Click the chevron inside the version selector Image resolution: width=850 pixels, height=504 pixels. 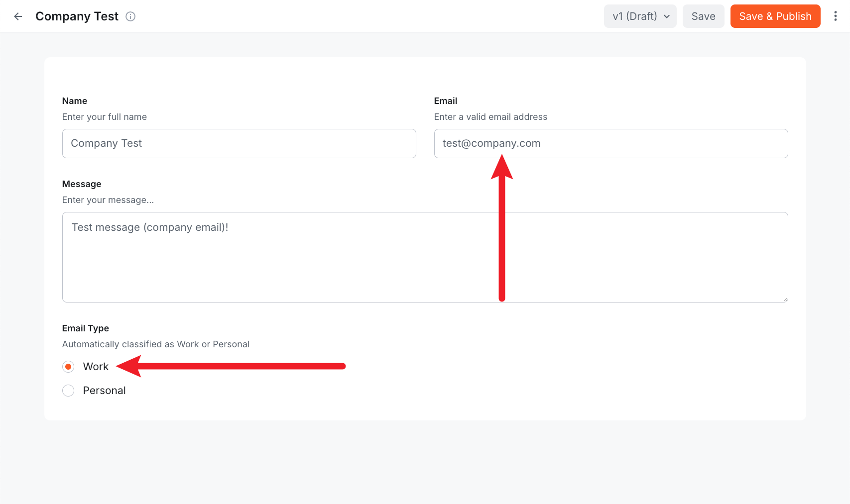pyautogui.click(x=667, y=16)
